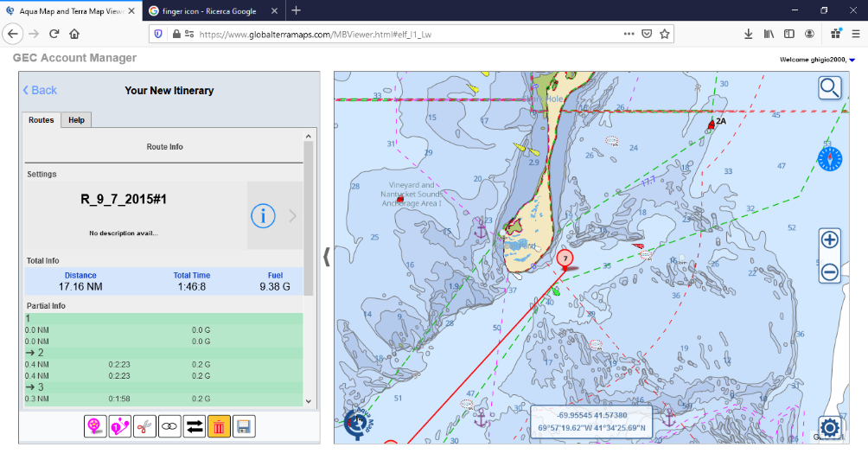The width and height of the screenshot is (868, 460).
Task: Click the 2A buoy marker on the map
Action: [712, 125]
